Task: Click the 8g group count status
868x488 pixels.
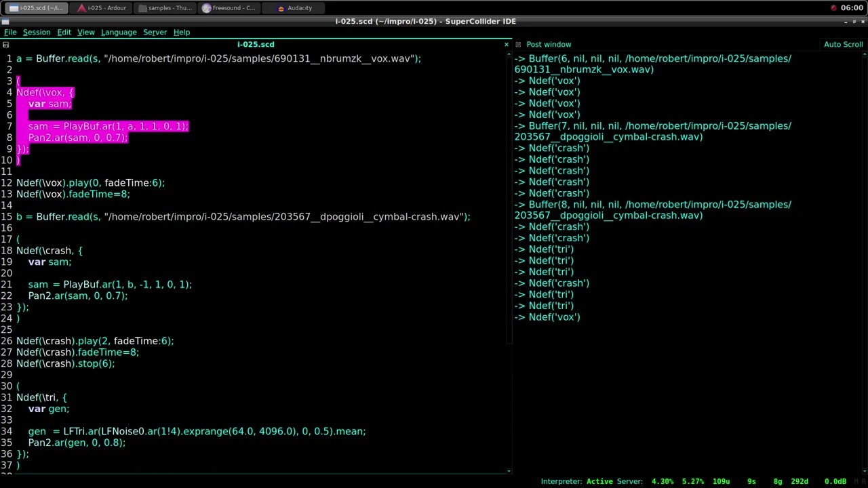Action: (x=778, y=481)
